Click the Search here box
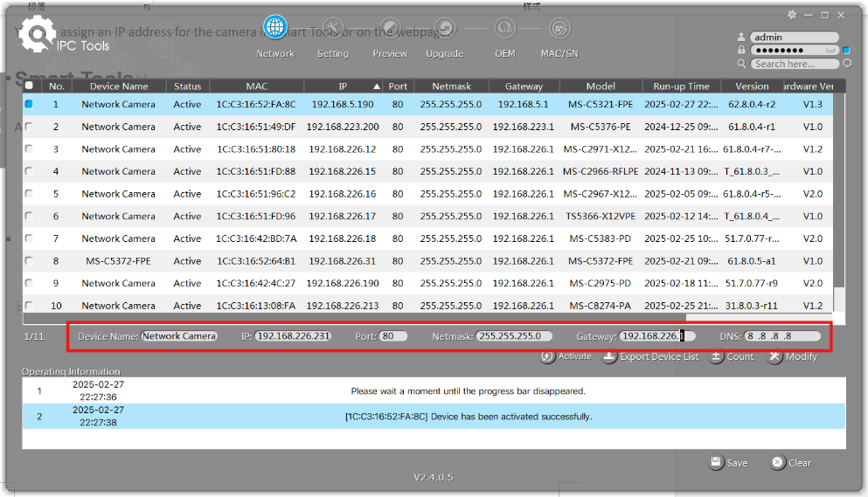 [x=795, y=65]
